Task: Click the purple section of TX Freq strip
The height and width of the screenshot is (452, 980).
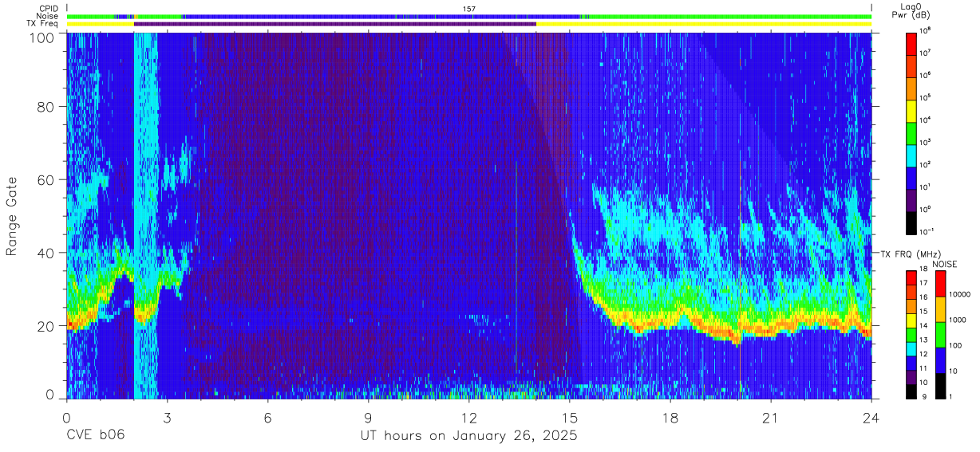Action: pyautogui.click(x=335, y=24)
